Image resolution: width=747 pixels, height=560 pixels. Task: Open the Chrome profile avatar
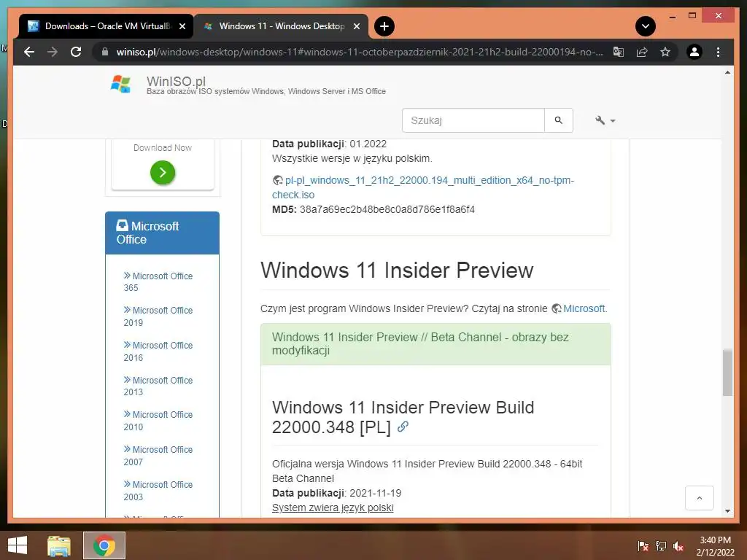click(x=694, y=52)
